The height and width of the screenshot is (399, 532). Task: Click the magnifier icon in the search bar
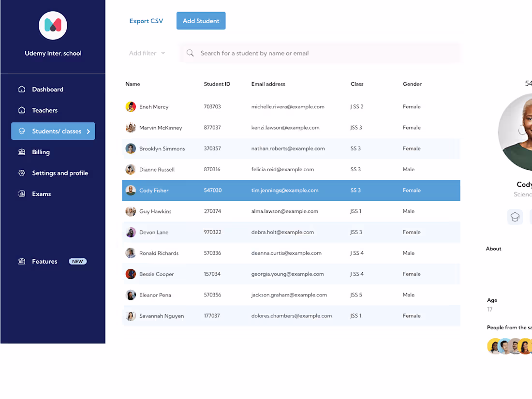pos(190,53)
